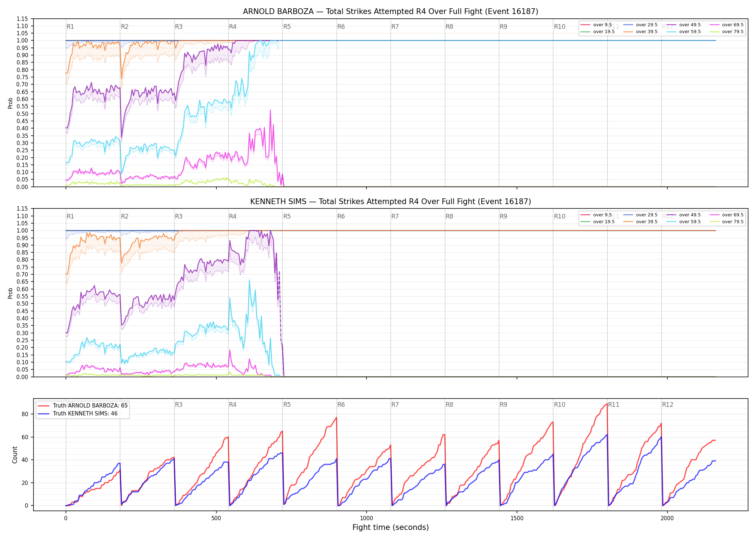756x540 pixels.
Task: Click R4 round marker in Sims chart
Action: click(233, 216)
